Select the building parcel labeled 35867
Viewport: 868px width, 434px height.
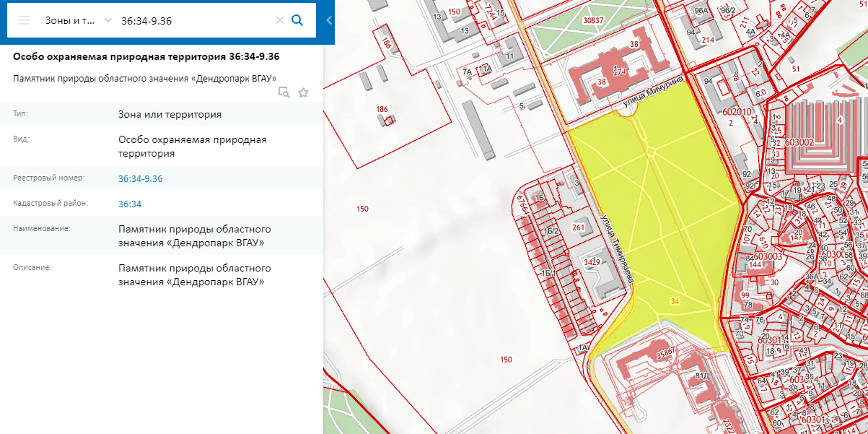pyautogui.click(x=665, y=352)
